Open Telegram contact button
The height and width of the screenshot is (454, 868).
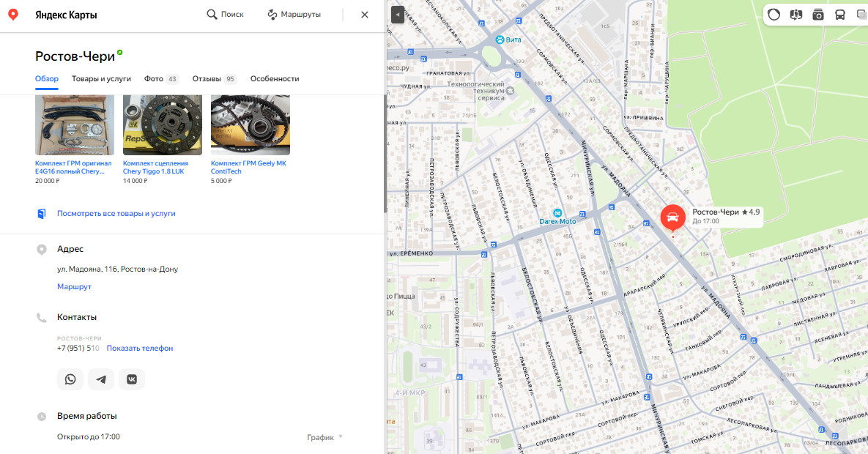click(101, 379)
